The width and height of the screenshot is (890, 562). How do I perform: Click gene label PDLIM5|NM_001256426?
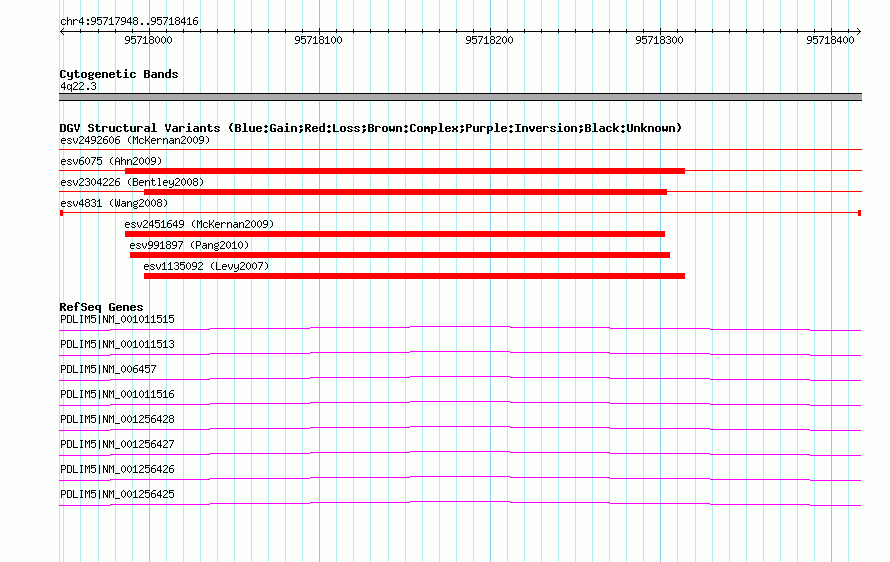(x=117, y=469)
